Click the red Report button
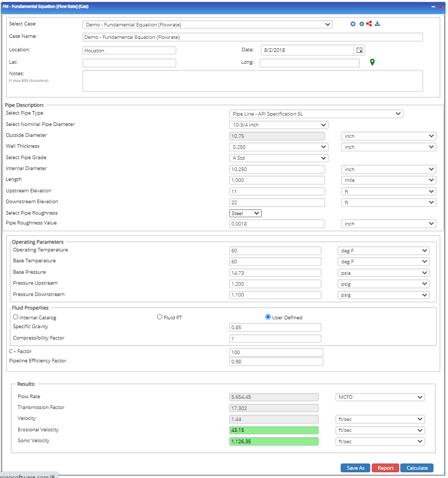 pos(385,468)
